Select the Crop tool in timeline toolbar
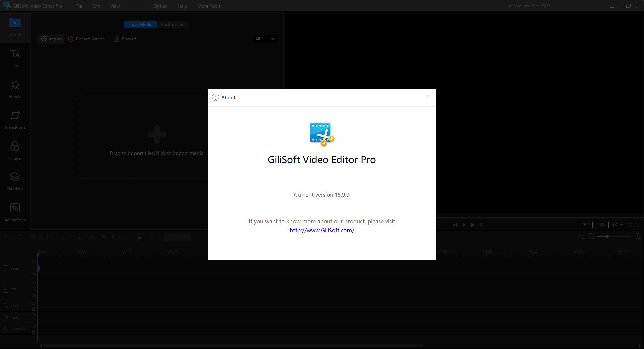Screen dimensions: 644x349 [79, 237]
